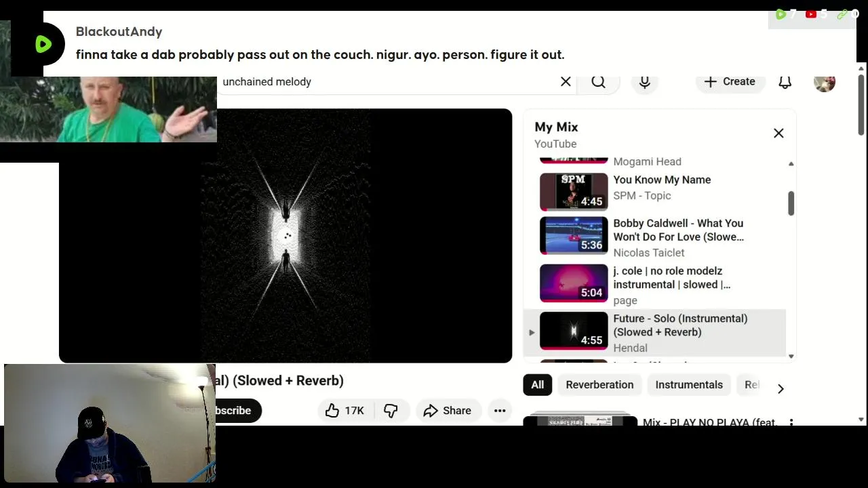The width and height of the screenshot is (868, 488).
Task: Like the video with 17K likes
Action: point(345,410)
